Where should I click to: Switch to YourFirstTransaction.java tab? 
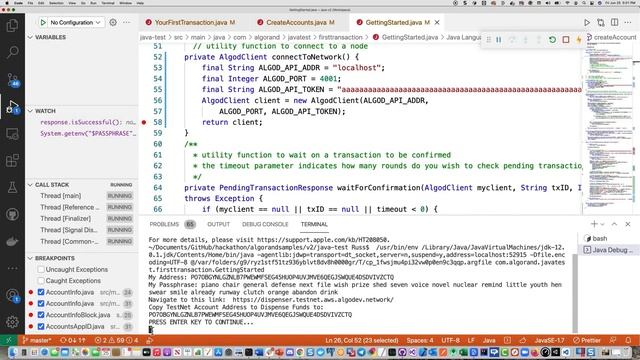[x=191, y=22]
